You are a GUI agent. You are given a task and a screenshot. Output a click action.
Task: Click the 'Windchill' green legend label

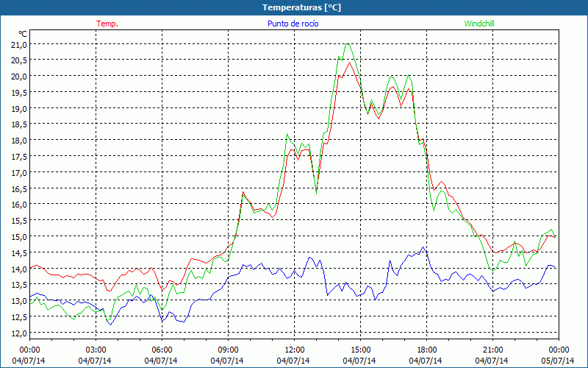(x=479, y=24)
